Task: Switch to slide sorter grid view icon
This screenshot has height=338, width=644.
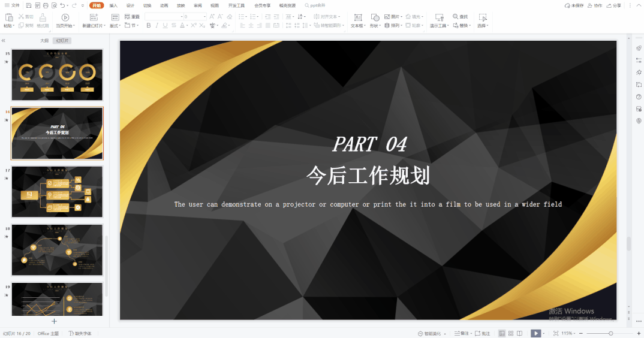Action: [510, 333]
